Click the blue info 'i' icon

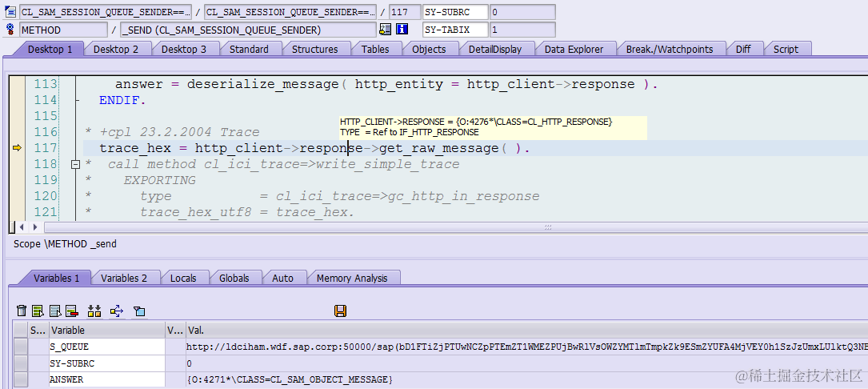click(402, 29)
